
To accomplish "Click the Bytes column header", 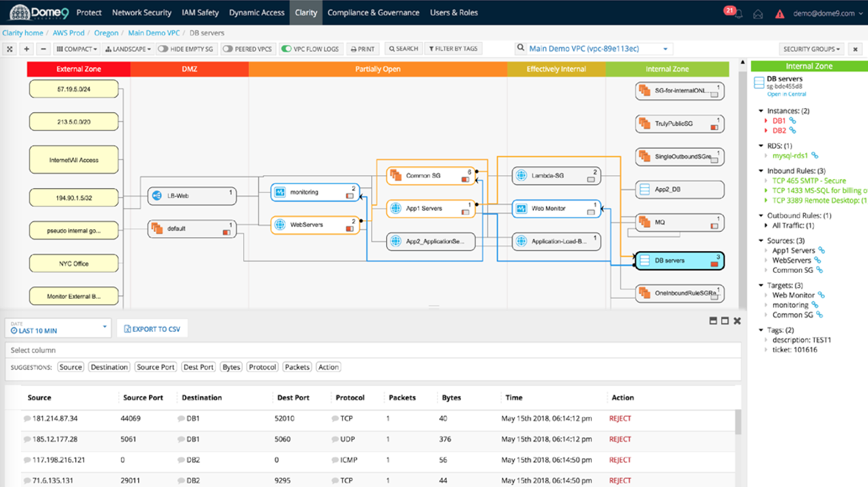I will click(452, 397).
